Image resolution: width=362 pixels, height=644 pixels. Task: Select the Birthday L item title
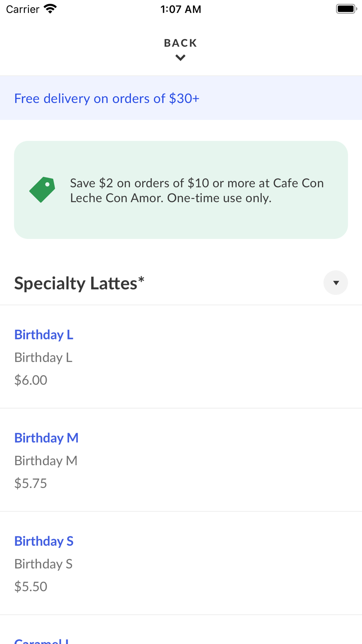point(44,334)
